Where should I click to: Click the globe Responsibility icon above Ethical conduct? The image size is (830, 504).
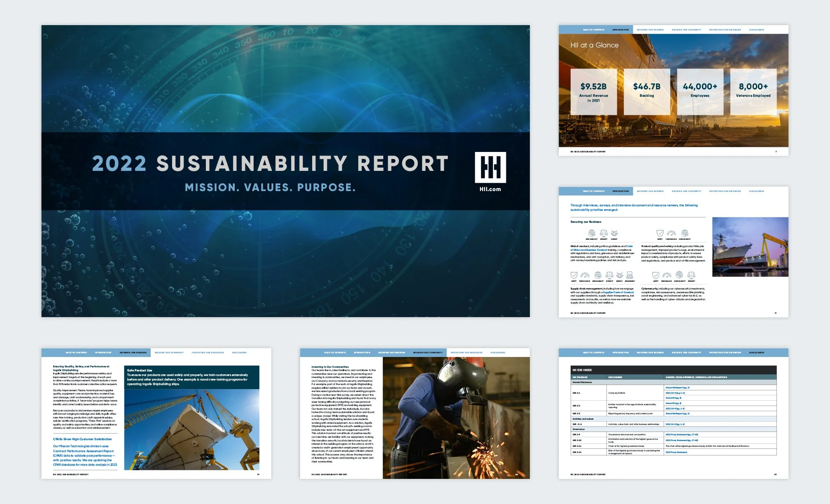click(592, 233)
